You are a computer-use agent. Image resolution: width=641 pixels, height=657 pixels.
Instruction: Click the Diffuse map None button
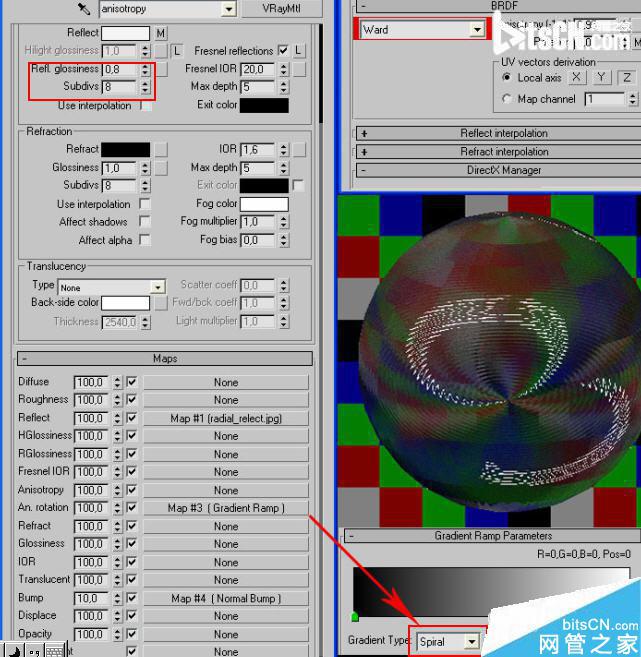226,382
